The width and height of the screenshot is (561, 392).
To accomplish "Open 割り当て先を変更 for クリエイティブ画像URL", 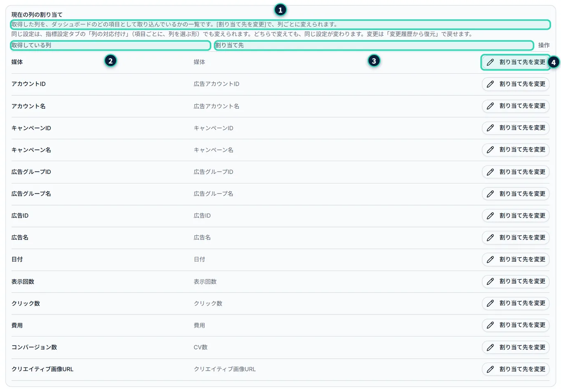I will 516,369.
